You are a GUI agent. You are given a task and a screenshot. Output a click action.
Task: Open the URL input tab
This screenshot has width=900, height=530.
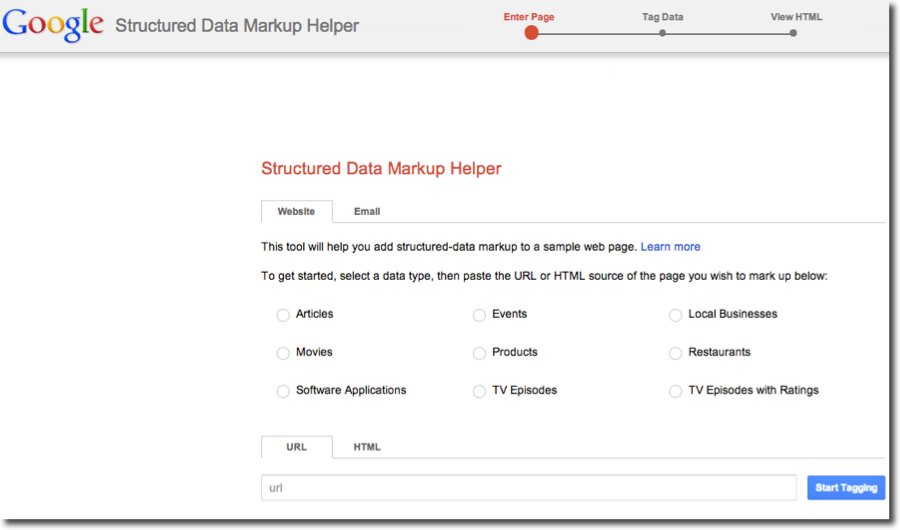297,447
